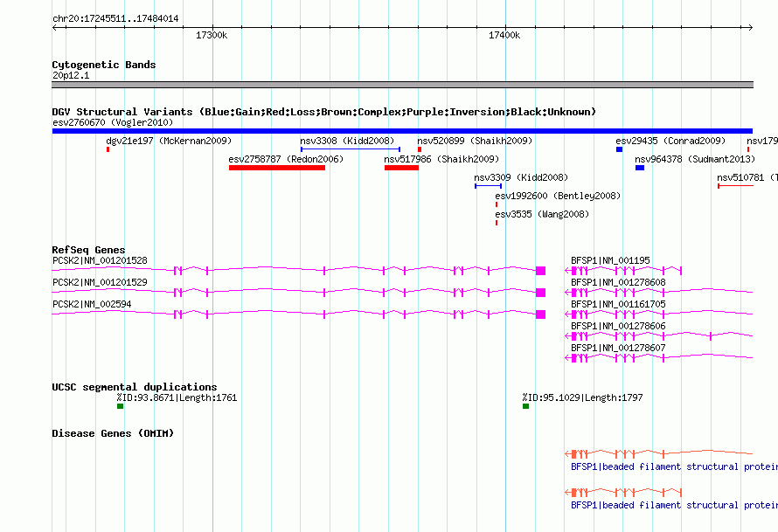Image resolution: width=778 pixels, height=532 pixels.
Task: Click the nsv517986 (Shaikh2009) red bar
Action: (401, 168)
